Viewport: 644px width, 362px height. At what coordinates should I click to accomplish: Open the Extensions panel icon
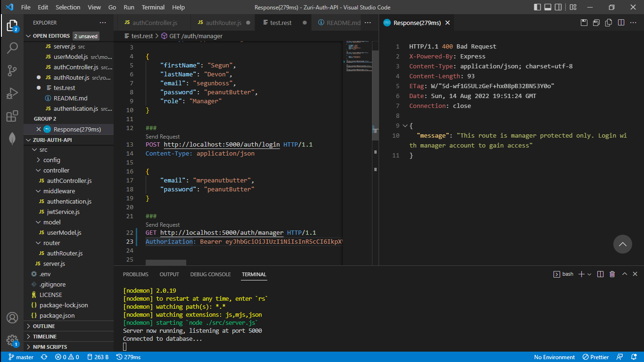point(12,115)
